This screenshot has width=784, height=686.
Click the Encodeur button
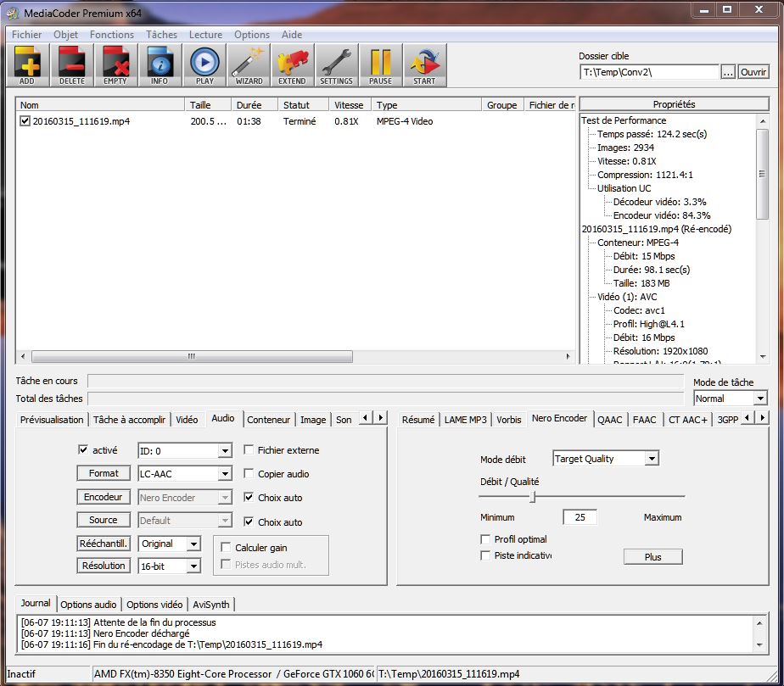coord(104,497)
